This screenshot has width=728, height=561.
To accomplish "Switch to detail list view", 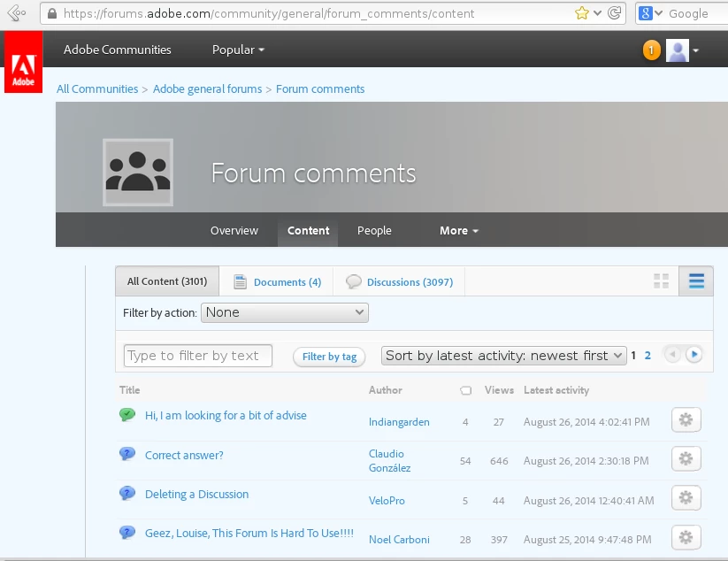I will (696, 281).
